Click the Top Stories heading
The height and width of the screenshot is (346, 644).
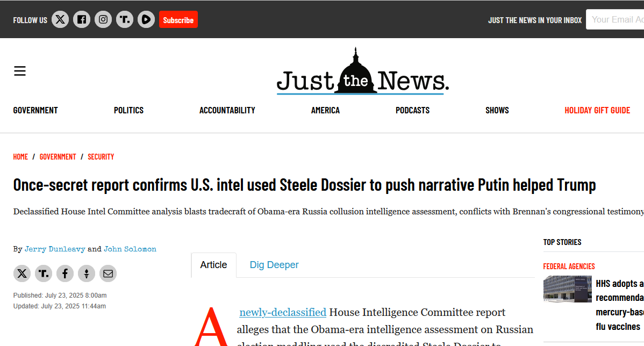point(562,242)
